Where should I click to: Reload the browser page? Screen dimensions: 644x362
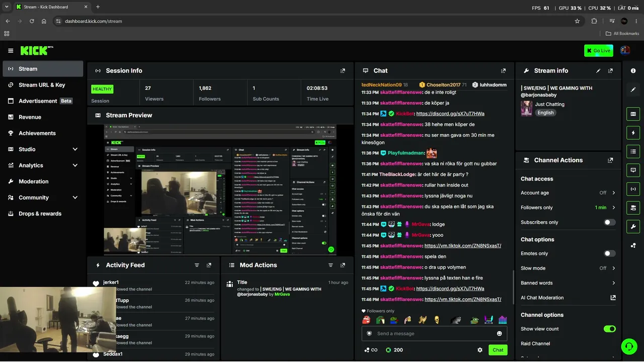pyautogui.click(x=32, y=21)
